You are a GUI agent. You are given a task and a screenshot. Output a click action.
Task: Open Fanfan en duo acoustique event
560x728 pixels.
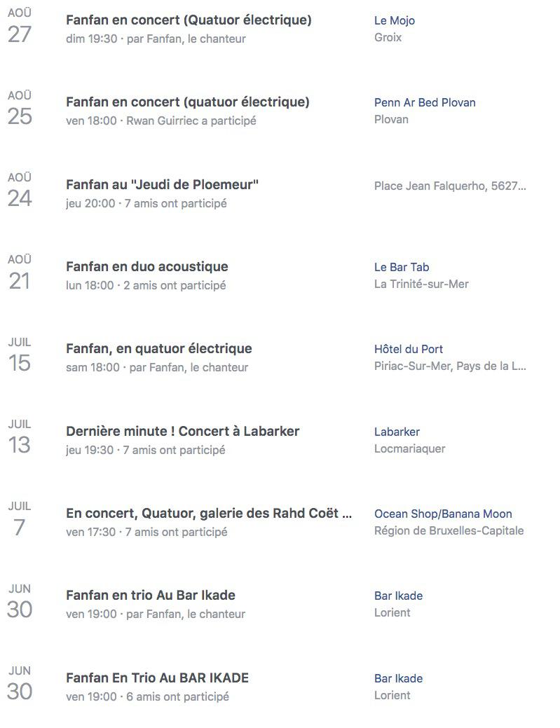click(147, 267)
